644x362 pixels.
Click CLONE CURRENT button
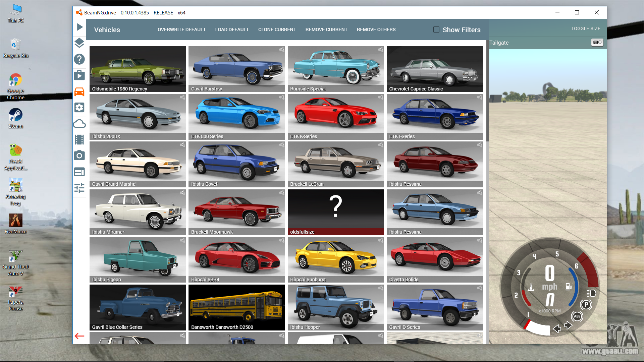point(277,29)
